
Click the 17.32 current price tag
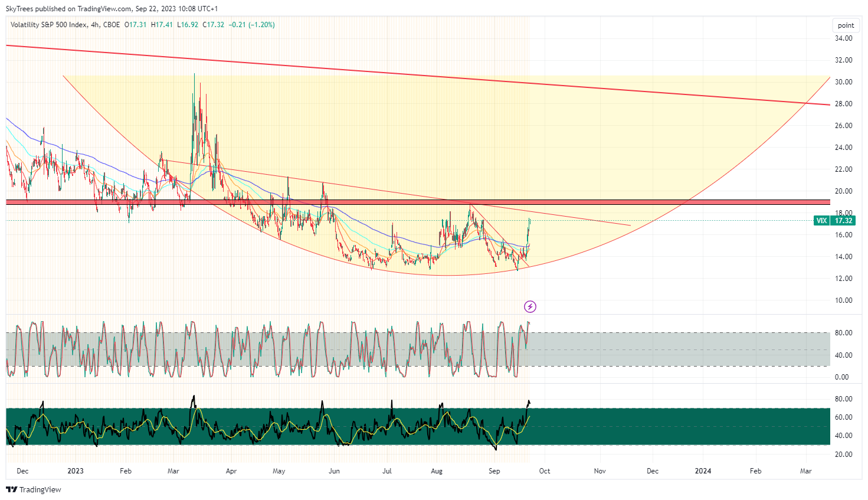[x=843, y=221]
